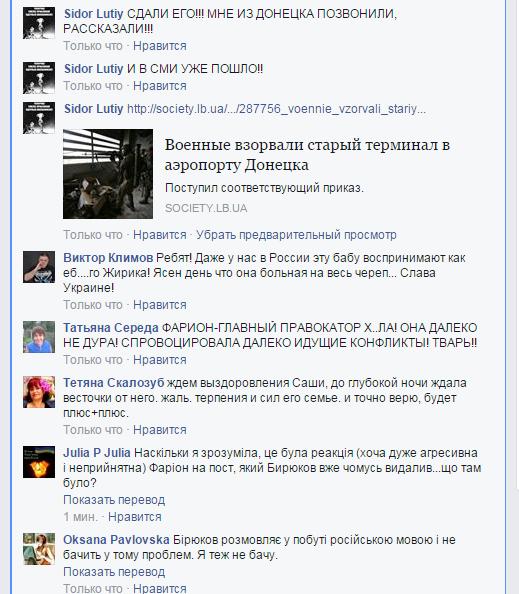Open article headline about старый терминал
Screen dimensions: 519x594
pyautogui.click(x=307, y=155)
